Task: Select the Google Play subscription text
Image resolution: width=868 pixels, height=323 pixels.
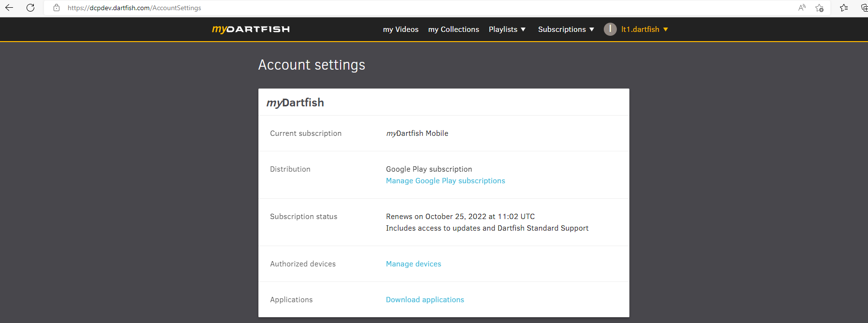Action: [x=429, y=169]
